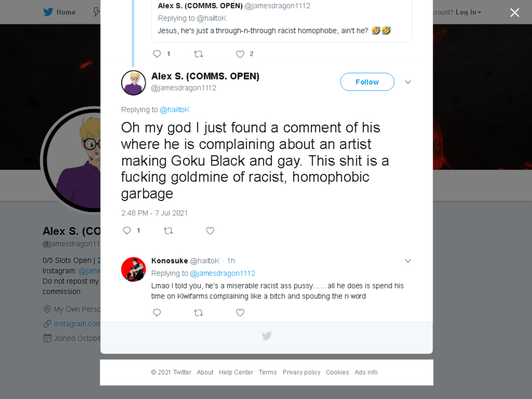Open the Log in dropdown in top bar
Screen dimensions: 532x399
coord(469,12)
